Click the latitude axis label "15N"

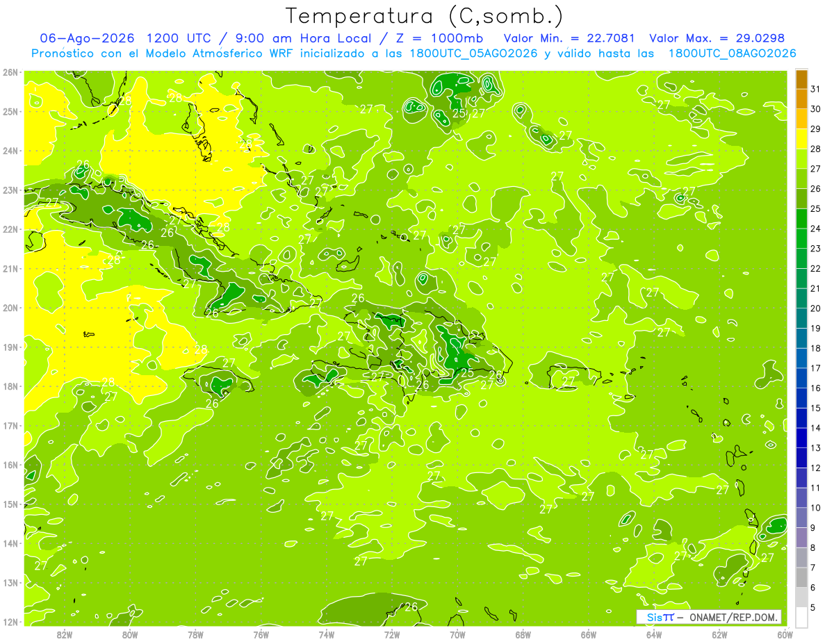(x=10, y=504)
